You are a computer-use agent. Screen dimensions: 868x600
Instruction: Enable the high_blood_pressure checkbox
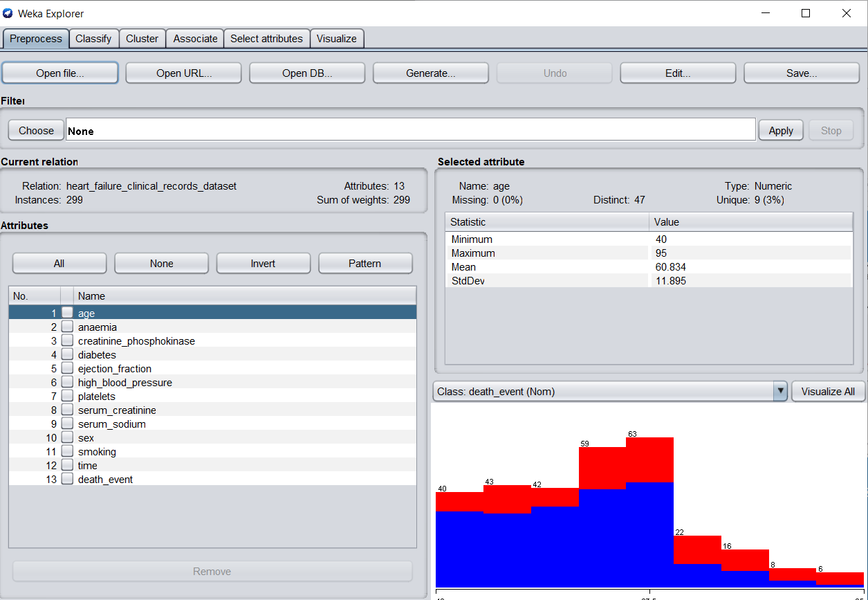(x=67, y=382)
